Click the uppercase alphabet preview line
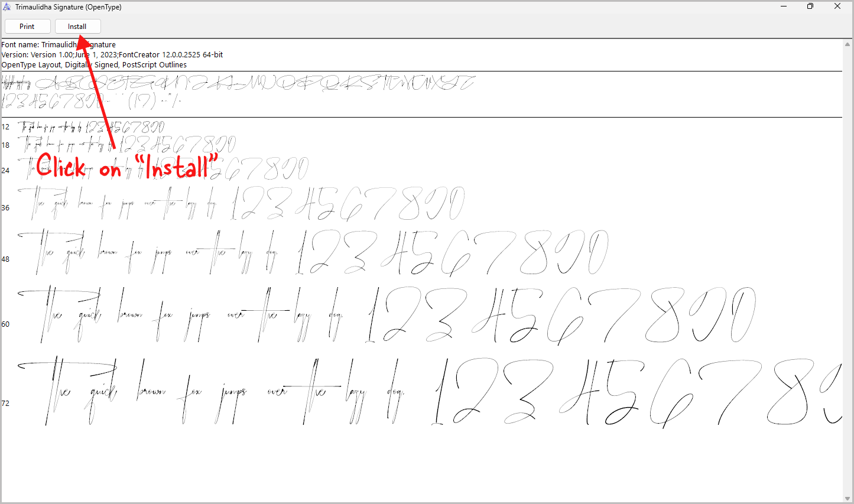 tap(236, 83)
